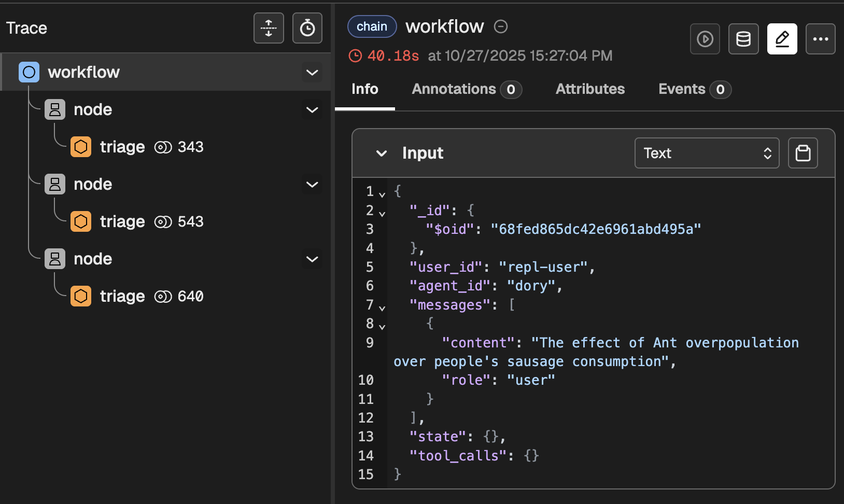Collapse the workflow root span chevron
844x504 pixels.
click(312, 72)
